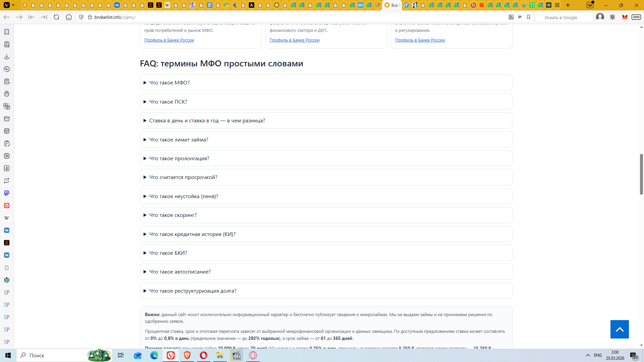The width and height of the screenshot is (644, 362).
Task: Open the Wikipedia web panel
Action: tap(7, 218)
